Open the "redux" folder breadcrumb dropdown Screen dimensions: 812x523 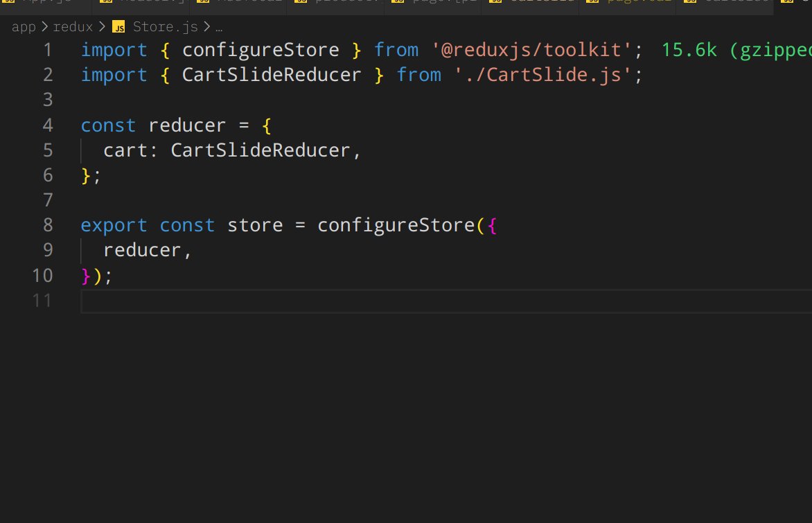pos(73,28)
